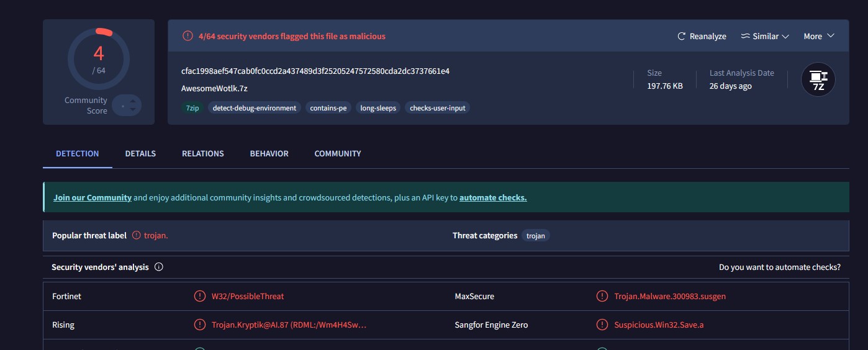Click the Suspicious.Win32.Save.a result
The width and height of the screenshot is (868, 350).
659,325
